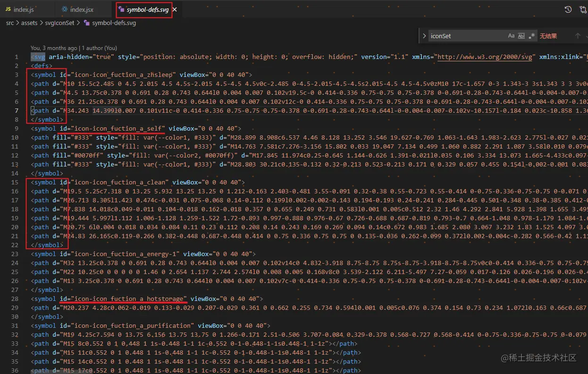Click the path starting with M28.899 on line 10
Screen dimensions: 588x374
pos(309,137)
